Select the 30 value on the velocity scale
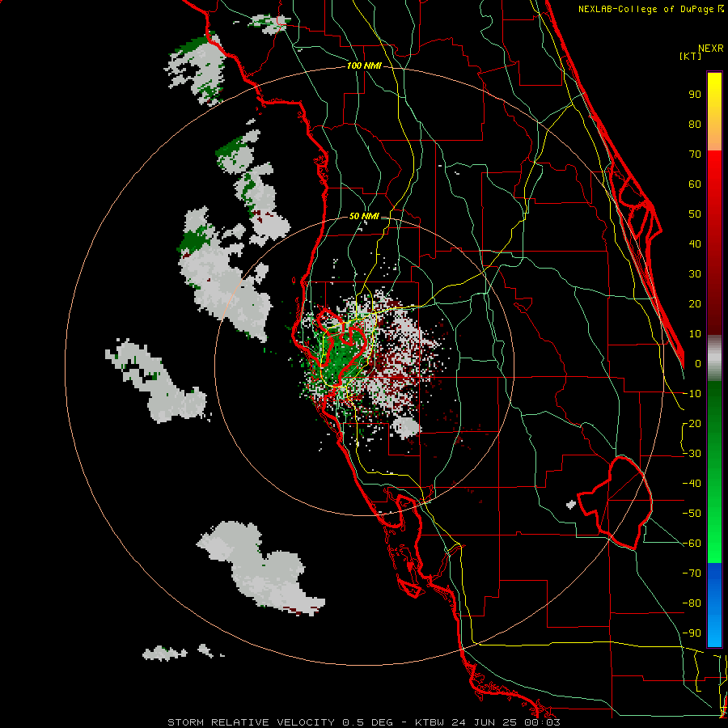728x728 pixels. pyautogui.click(x=695, y=274)
